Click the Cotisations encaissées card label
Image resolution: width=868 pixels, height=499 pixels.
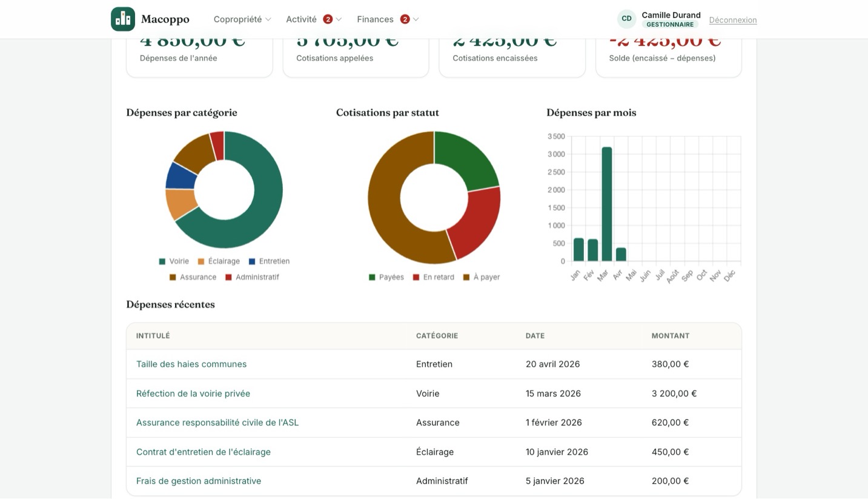click(495, 58)
